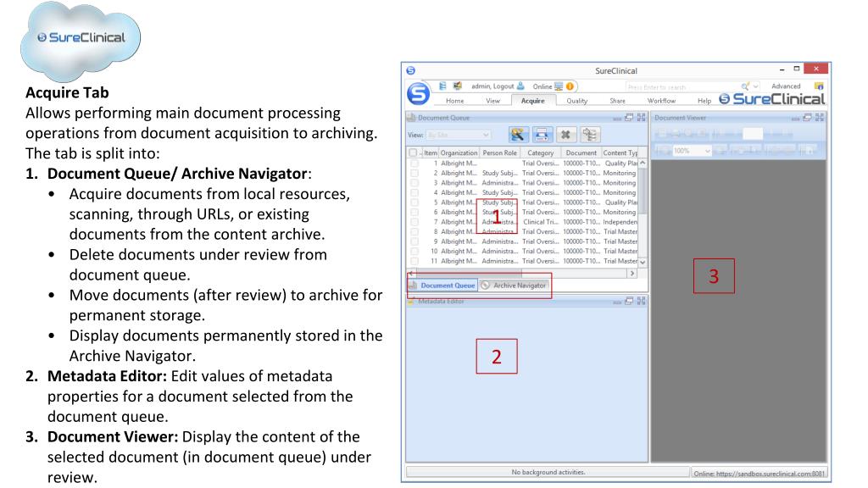
Task: Click the info folder icon beside Advanced
Action: (819, 86)
